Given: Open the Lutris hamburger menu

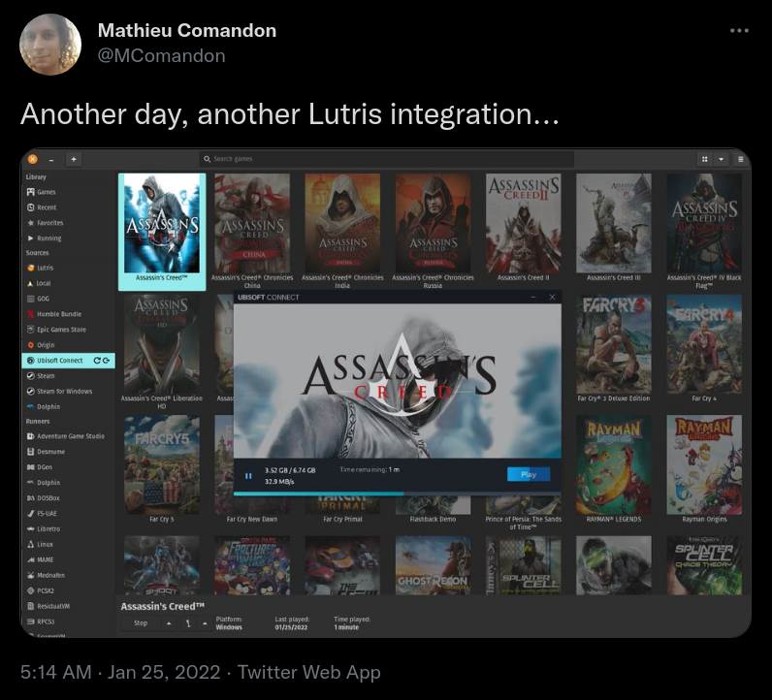Looking at the screenshot, I should [x=741, y=159].
